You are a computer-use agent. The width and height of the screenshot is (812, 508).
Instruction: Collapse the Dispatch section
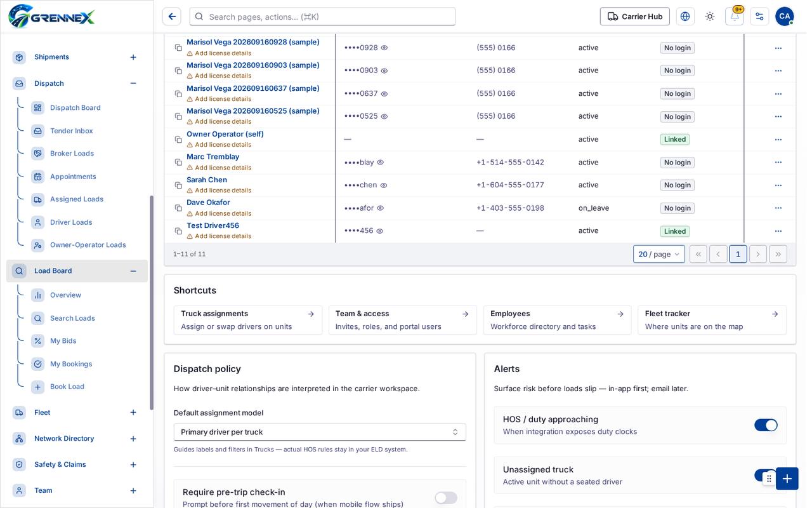pyautogui.click(x=133, y=83)
